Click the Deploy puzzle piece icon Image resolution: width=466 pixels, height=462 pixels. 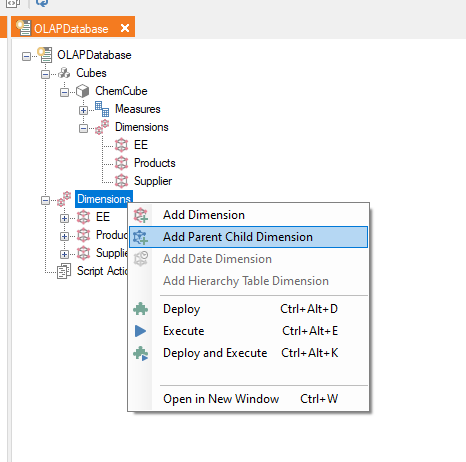pos(140,309)
